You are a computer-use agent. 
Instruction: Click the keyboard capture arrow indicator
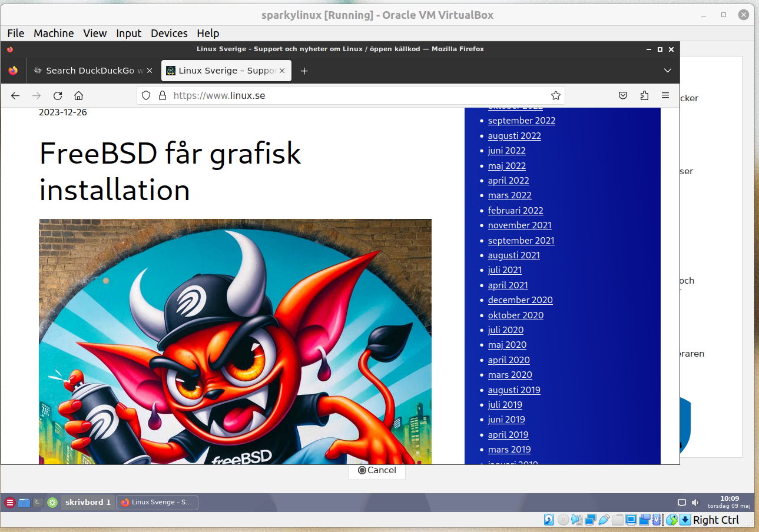(x=685, y=520)
